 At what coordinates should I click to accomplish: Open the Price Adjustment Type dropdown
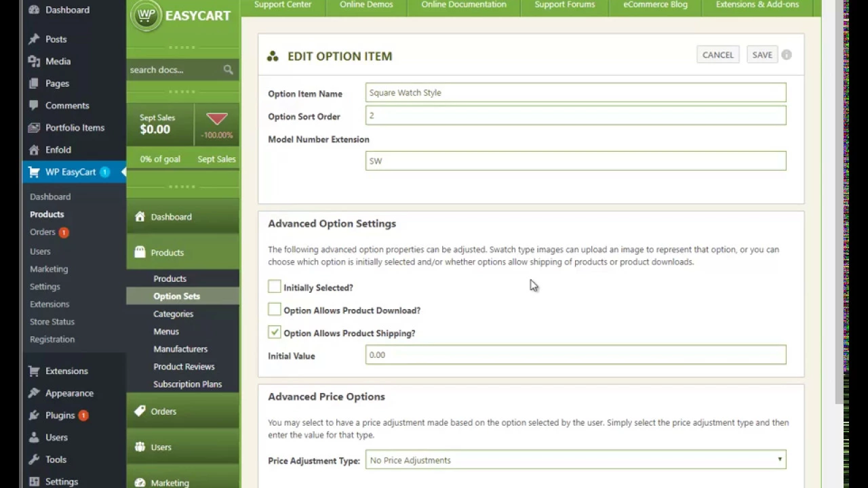[x=576, y=460]
